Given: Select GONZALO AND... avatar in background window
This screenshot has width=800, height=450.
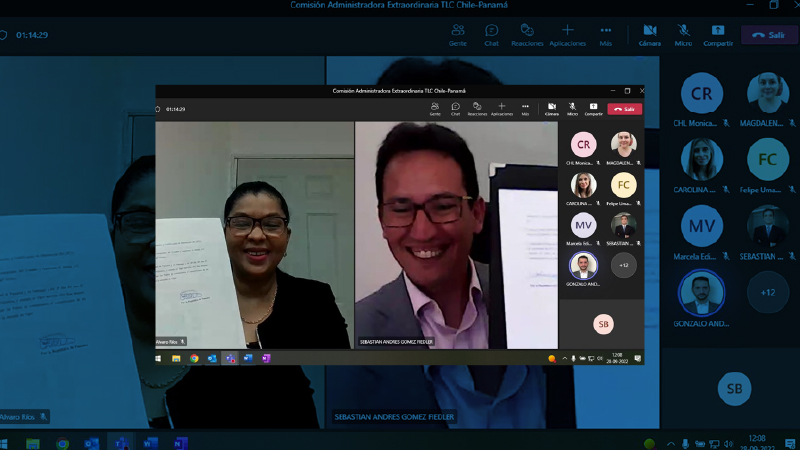Looking at the screenshot, I should (x=702, y=292).
